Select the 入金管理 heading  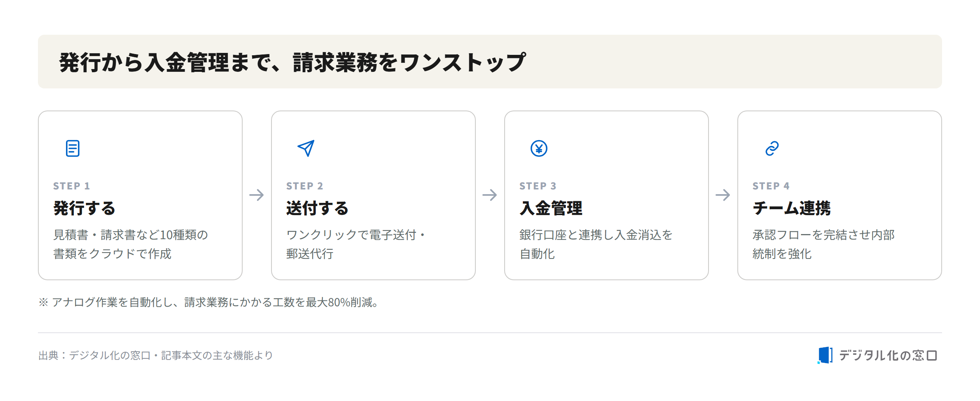pyautogui.click(x=551, y=208)
